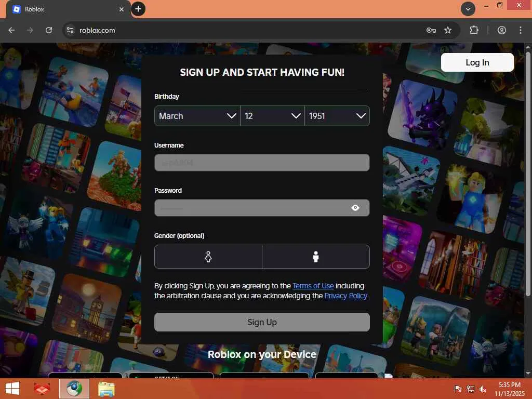Click the surfing game thumbnail in background
Image resolution: width=532 pixels, height=399 pixels.
[x=74, y=92]
